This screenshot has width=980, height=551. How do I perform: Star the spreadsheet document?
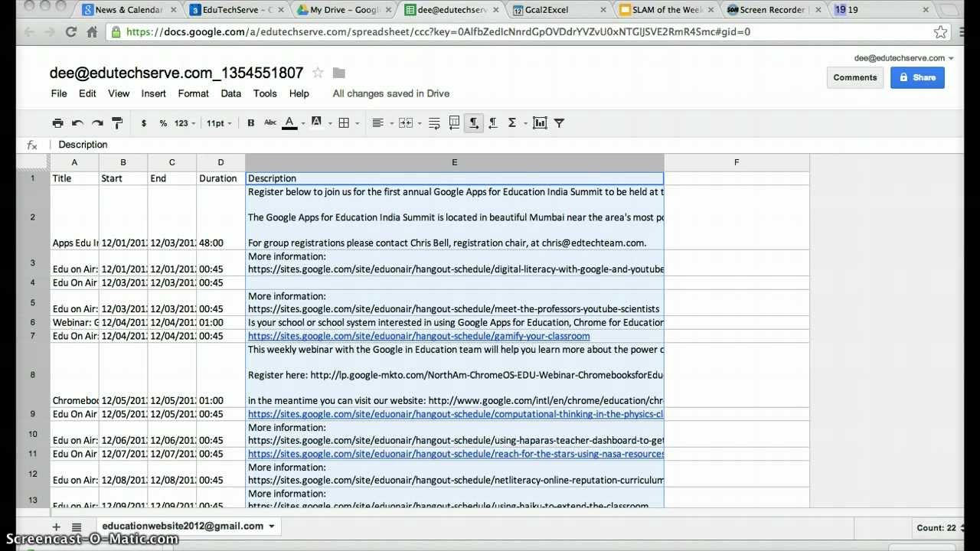tap(318, 73)
